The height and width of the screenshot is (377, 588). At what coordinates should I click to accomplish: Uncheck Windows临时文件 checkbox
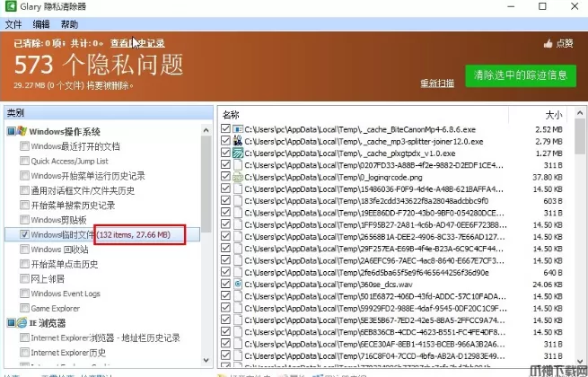pyautogui.click(x=25, y=234)
